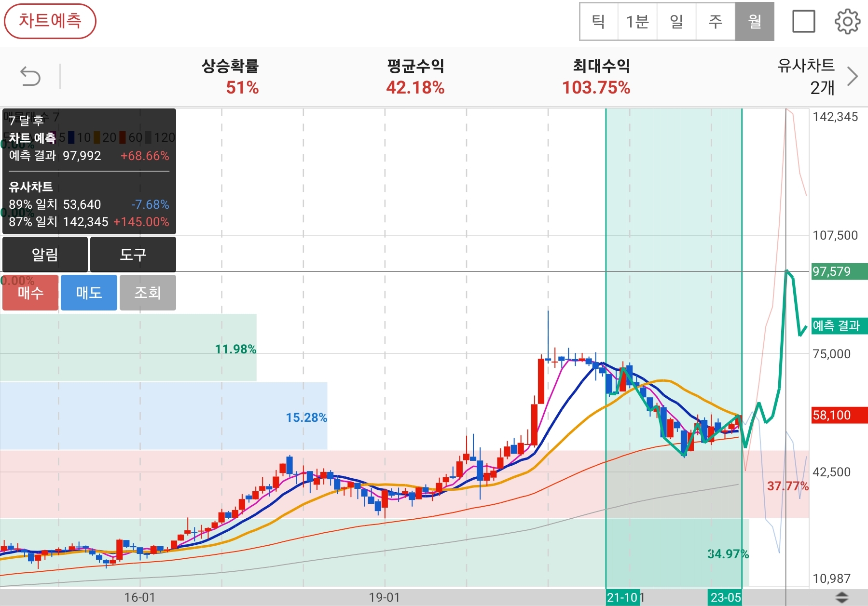Click the 58,100 current price label
Viewport: 868px width, 606px height.
coord(839,415)
